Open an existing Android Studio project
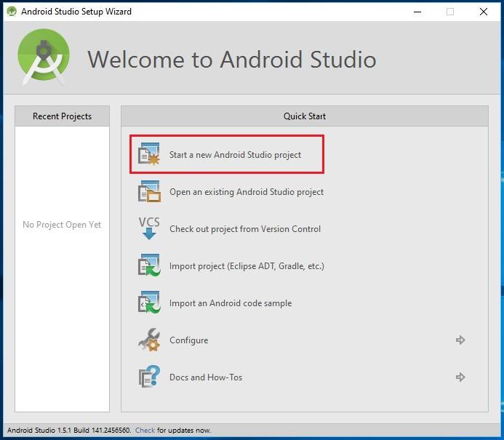This screenshot has width=504, height=440. click(247, 192)
